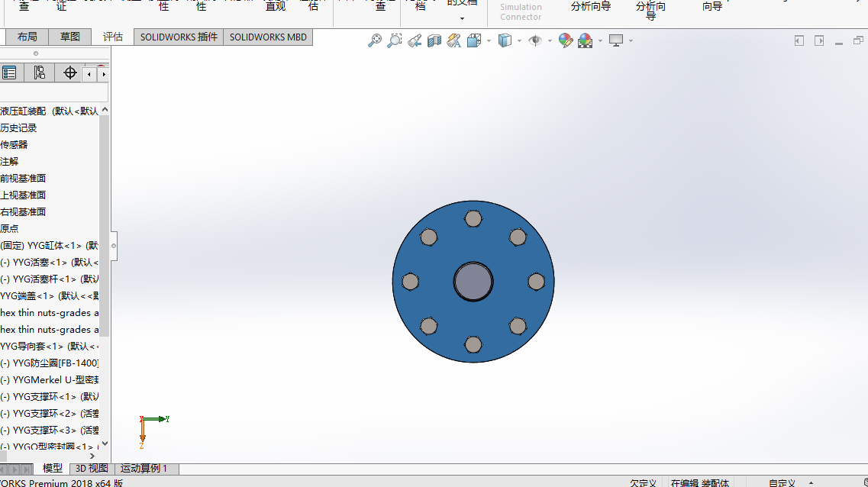Click the Previous View icon
This screenshot has height=487, width=868.
(415, 40)
